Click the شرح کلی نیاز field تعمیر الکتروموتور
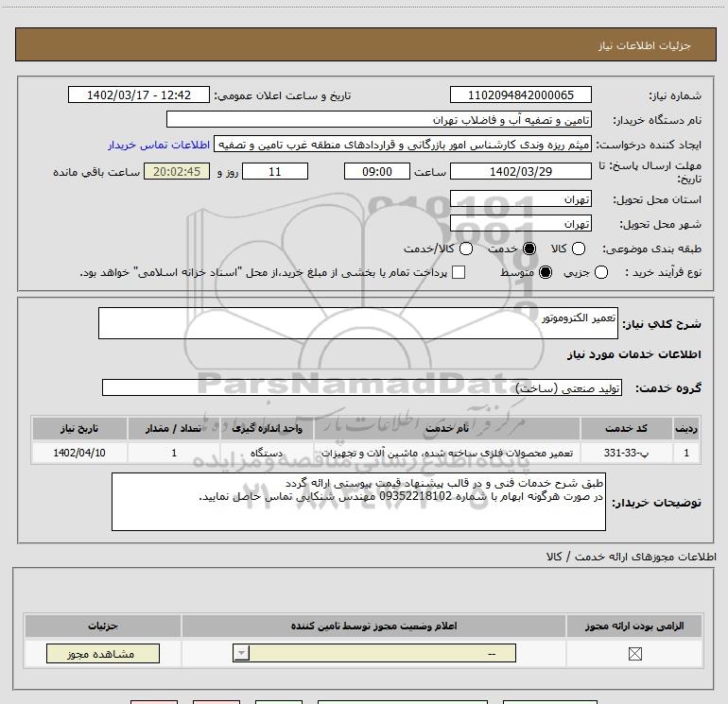Viewport: 728px width, 704px height. pyautogui.click(x=358, y=323)
